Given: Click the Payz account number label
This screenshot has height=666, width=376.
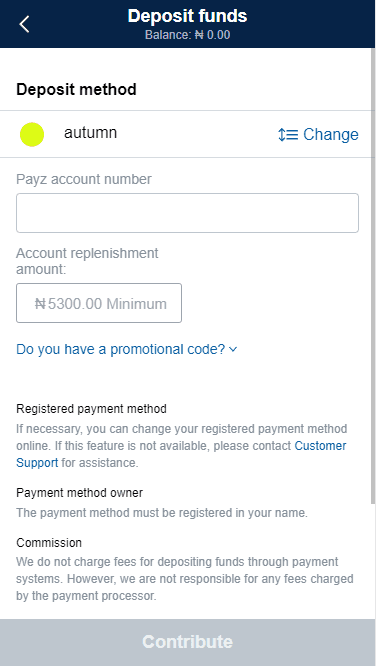Looking at the screenshot, I should point(84,179).
